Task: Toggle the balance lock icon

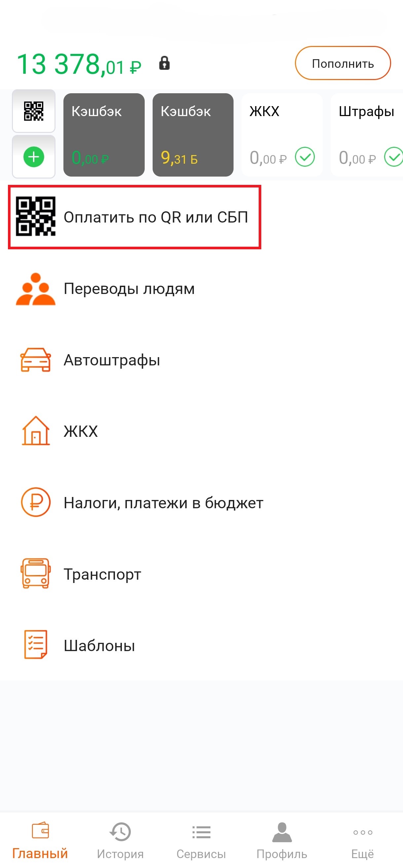Action: (x=164, y=63)
